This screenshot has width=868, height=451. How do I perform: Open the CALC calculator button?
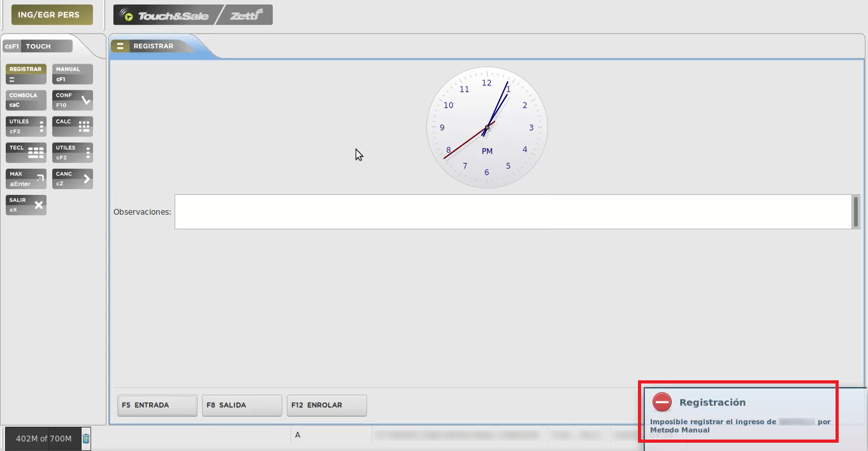coord(73,126)
